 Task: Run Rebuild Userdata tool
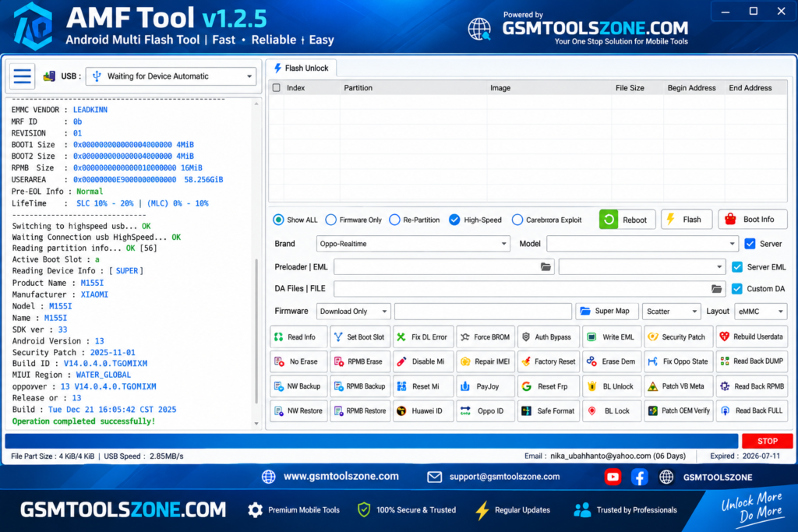(x=751, y=336)
